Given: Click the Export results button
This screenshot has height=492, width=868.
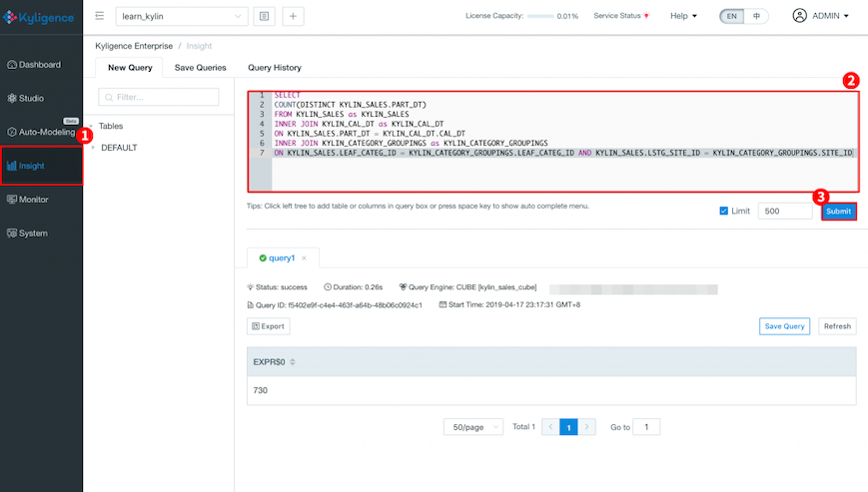Looking at the screenshot, I should [268, 326].
